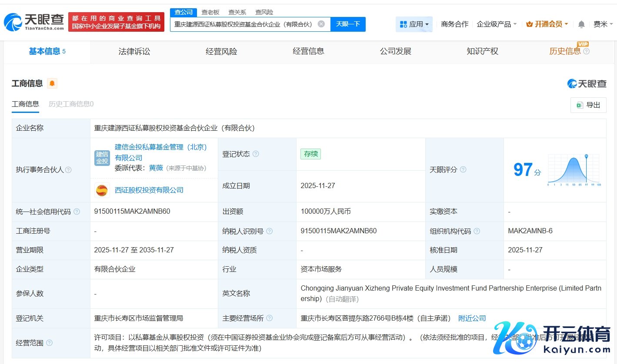
Task: Click the 西证股权投资 company logo icon
Action: tap(102, 190)
